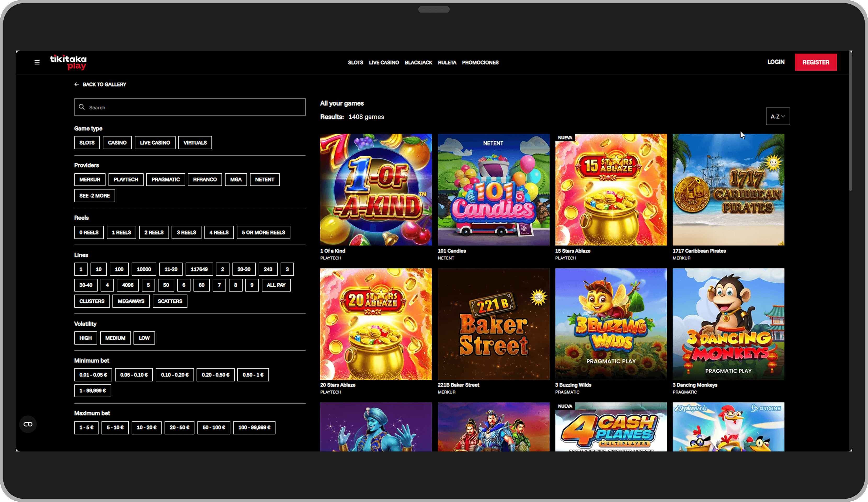The height and width of the screenshot is (502, 868).
Task: Click the back arrow to gallery
Action: click(76, 84)
